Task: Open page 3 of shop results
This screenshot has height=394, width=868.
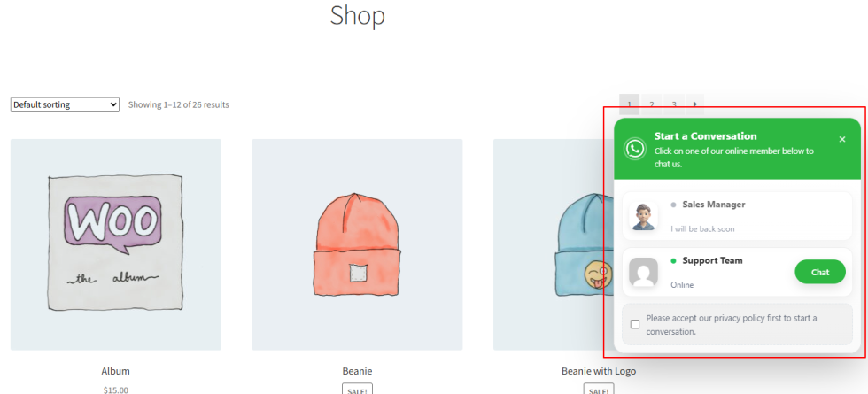Action: point(674,104)
